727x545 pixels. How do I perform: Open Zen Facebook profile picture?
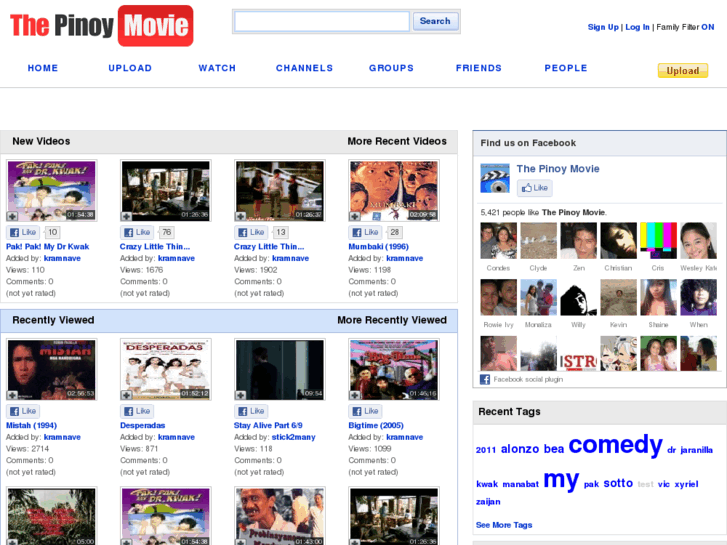coord(579,241)
